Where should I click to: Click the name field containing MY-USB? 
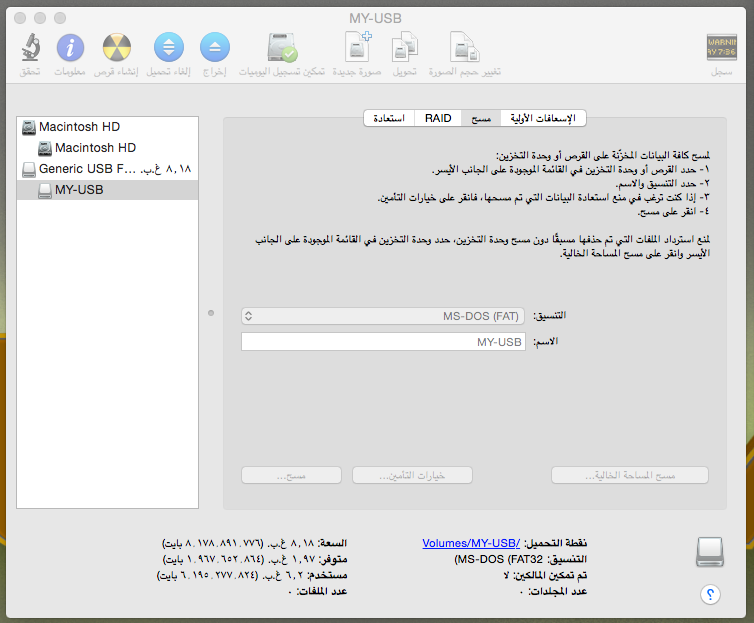click(x=383, y=342)
